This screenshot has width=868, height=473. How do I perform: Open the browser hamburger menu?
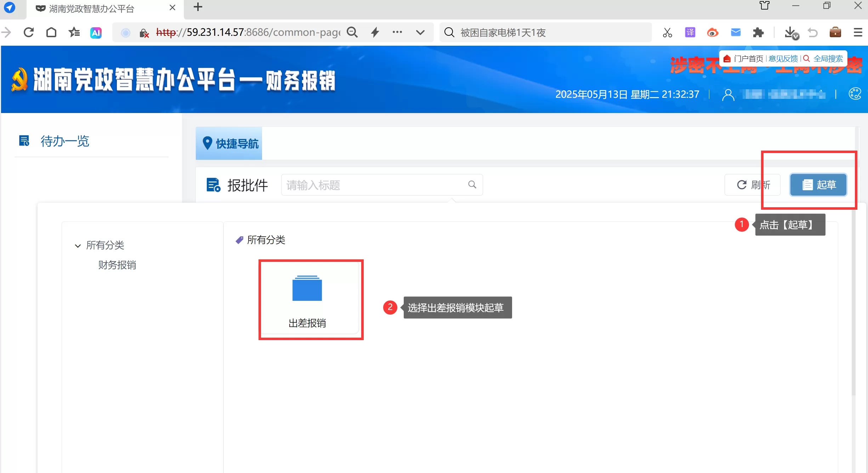pyautogui.click(x=858, y=33)
